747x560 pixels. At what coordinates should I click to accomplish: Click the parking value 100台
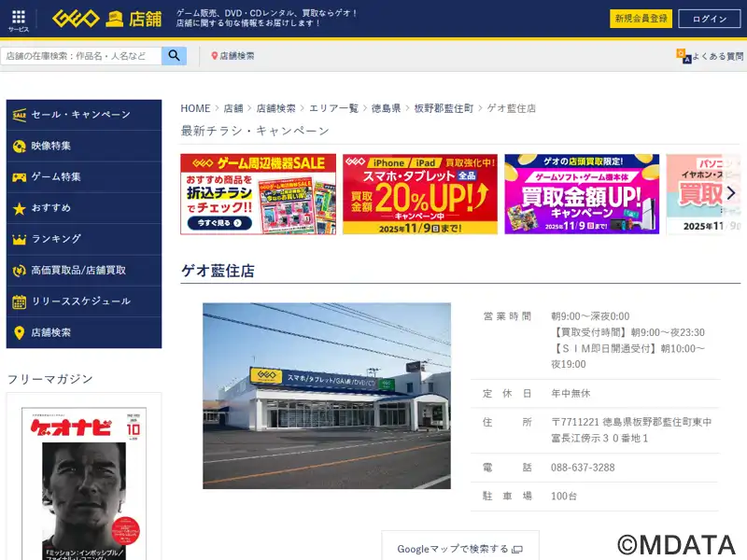(564, 497)
